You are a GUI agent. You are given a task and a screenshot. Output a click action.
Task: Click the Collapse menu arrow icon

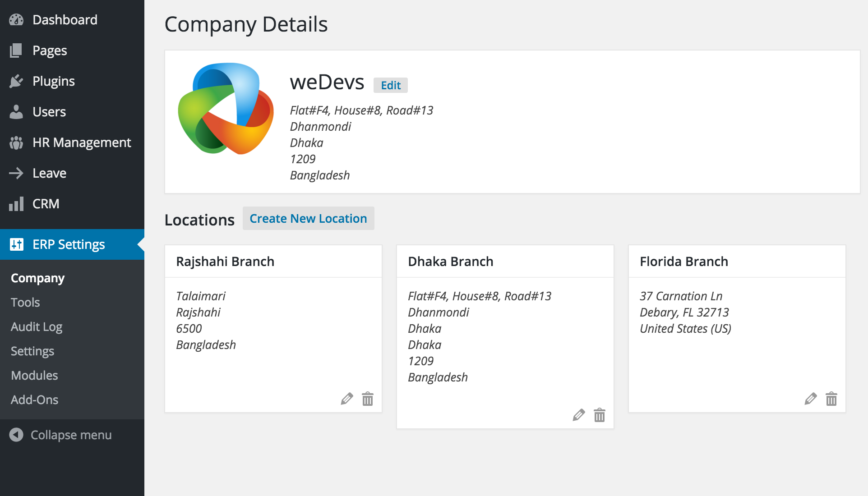[16, 435]
